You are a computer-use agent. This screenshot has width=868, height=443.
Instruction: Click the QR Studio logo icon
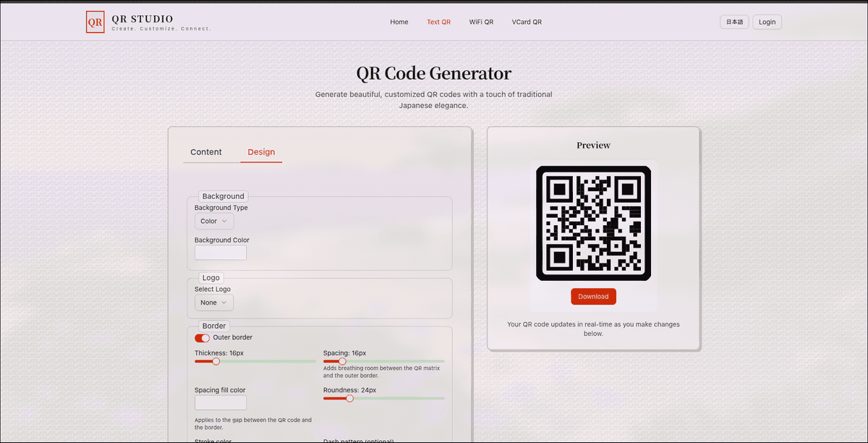tap(95, 22)
